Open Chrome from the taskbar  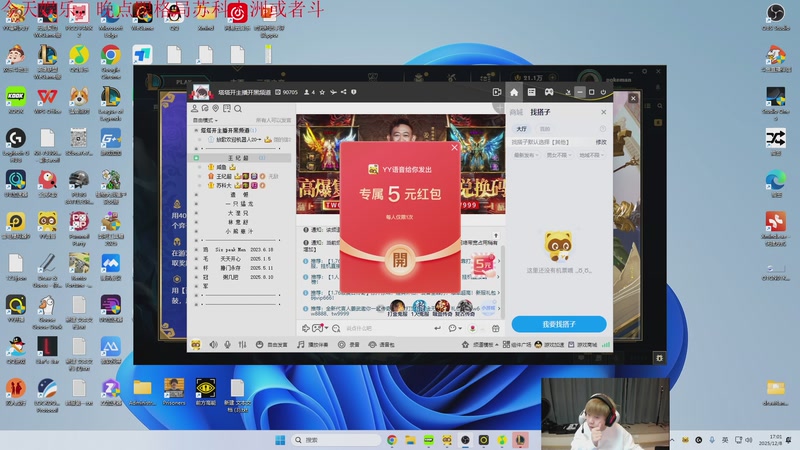(392, 440)
